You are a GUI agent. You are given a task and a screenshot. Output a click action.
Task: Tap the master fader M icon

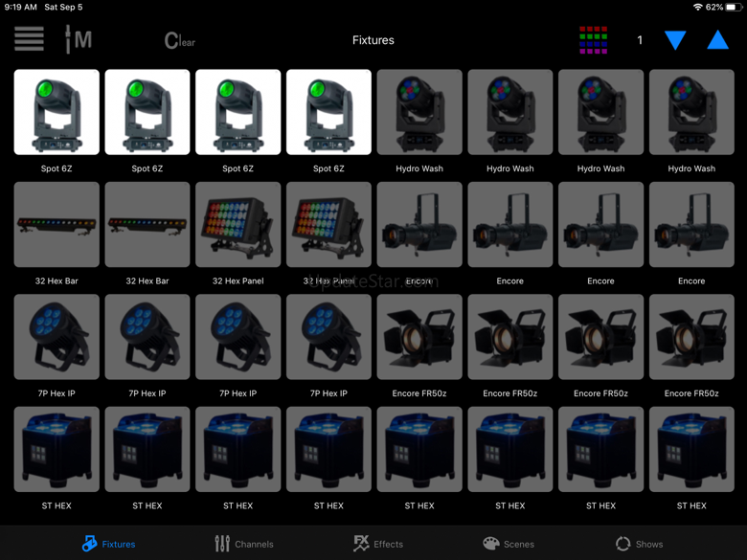(78, 39)
